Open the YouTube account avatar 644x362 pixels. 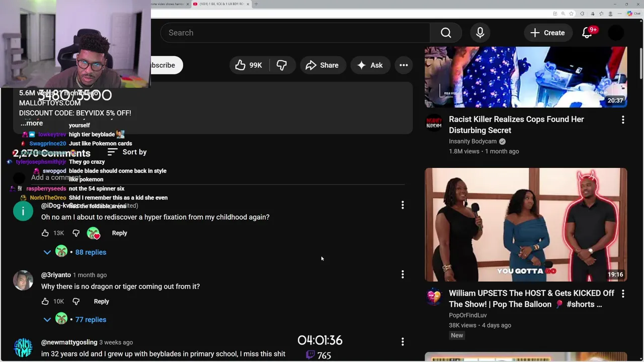tap(616, 33)
